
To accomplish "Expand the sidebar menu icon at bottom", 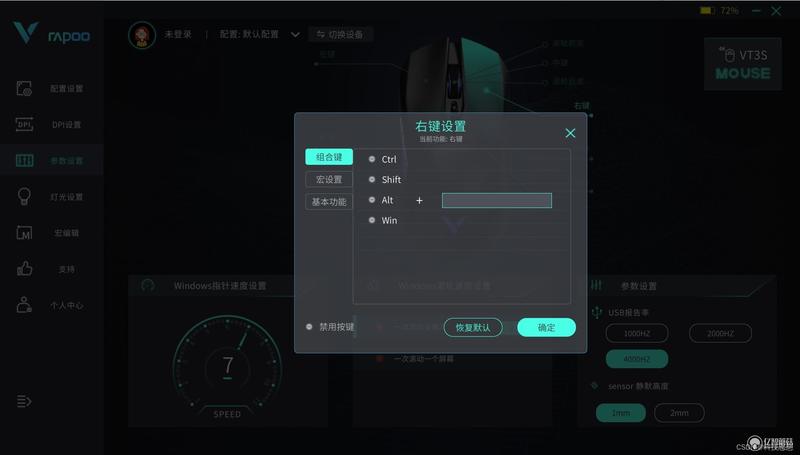I will [24, 401].
